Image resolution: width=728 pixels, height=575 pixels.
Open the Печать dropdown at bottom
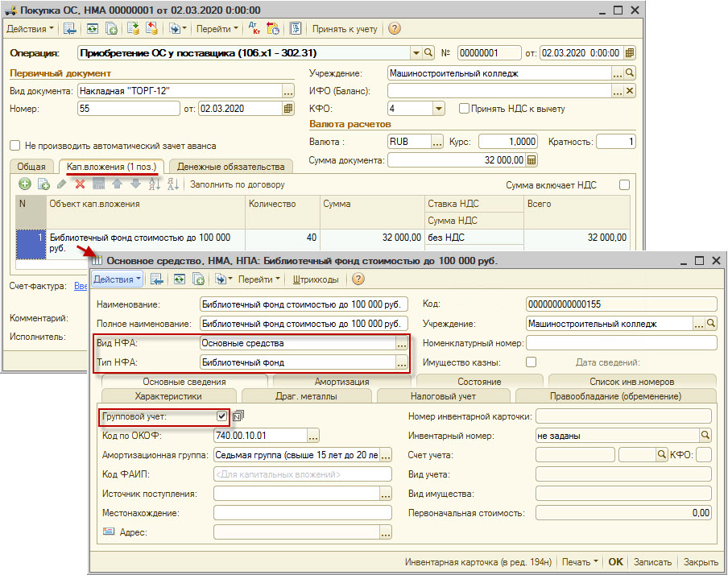[x=580, y=561]
